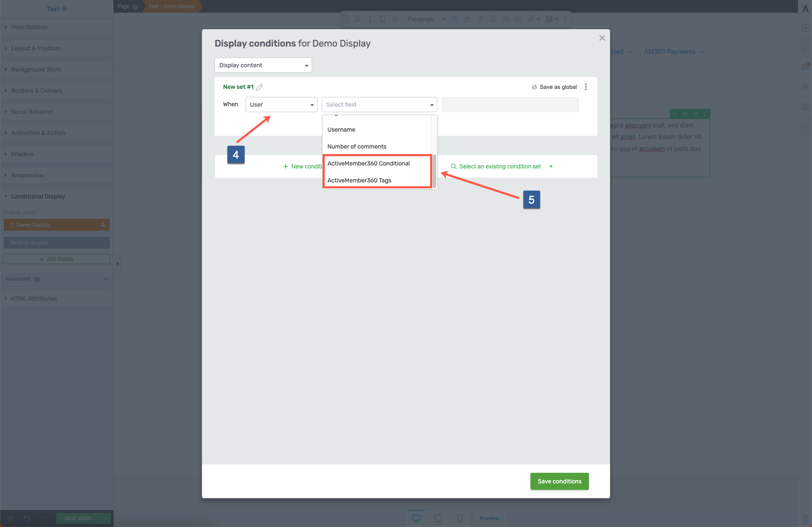
Task: Select the desktop responsive view
Action: click(417, 517)
